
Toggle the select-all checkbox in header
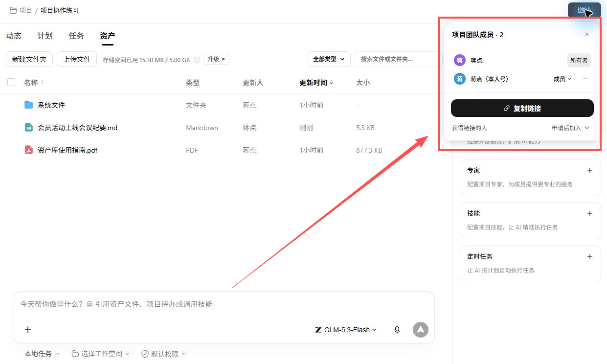tap(11, 82)
